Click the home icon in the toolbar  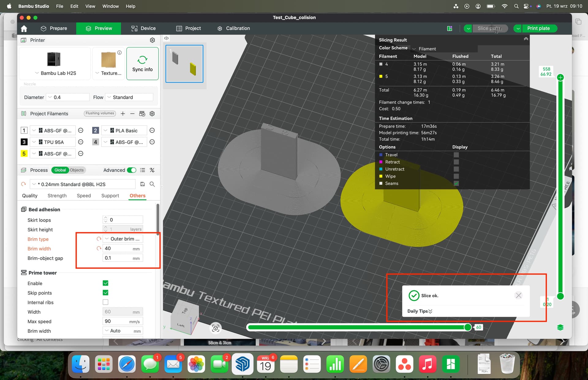(24, 28)
